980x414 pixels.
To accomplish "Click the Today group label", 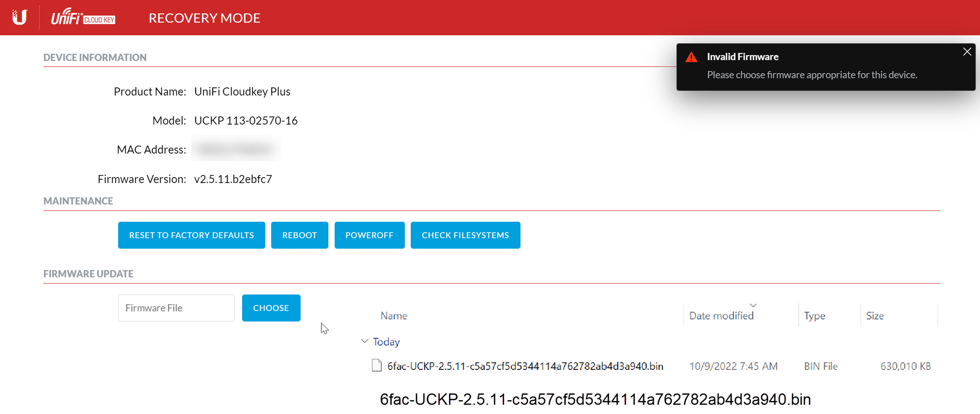I will click(x=386, y=342).
